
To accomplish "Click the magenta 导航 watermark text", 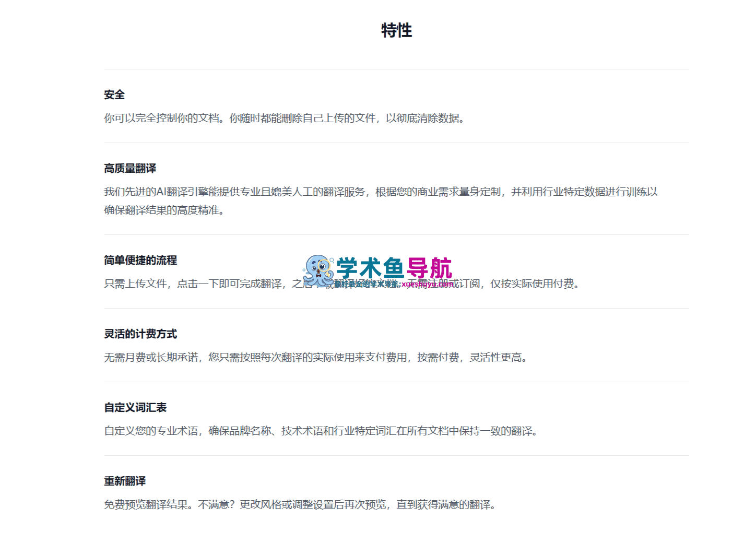I will pos(429,269).
